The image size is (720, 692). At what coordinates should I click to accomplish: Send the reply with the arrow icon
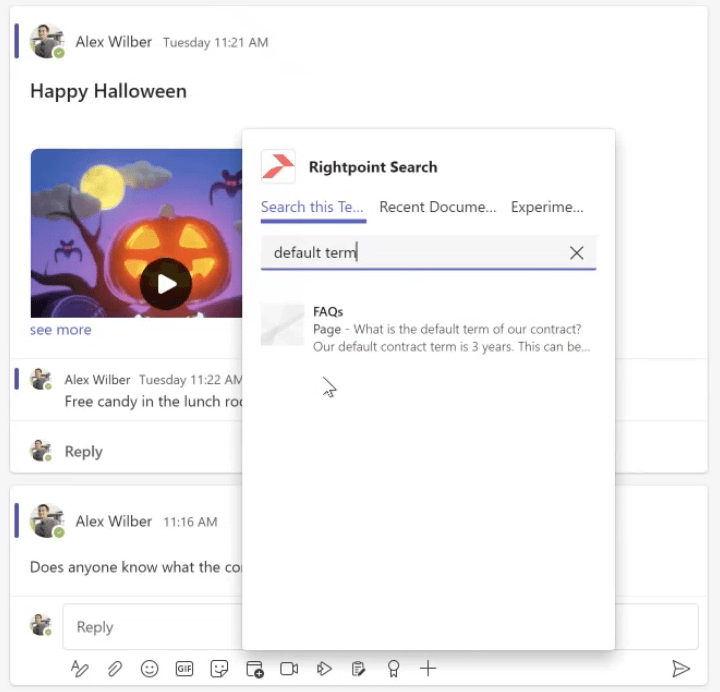point(681,669)
